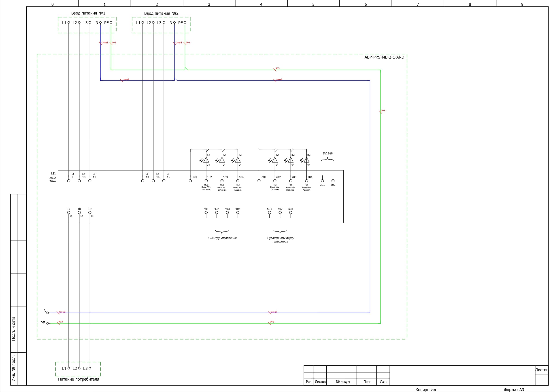Click the HL1 LED diode symbol
The height and width of the screenshot is (392, 555).
click(x=206, y=160)
